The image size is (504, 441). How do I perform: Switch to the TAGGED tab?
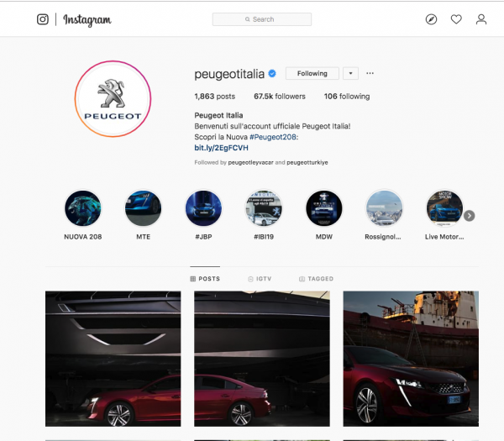pos(317,279)
